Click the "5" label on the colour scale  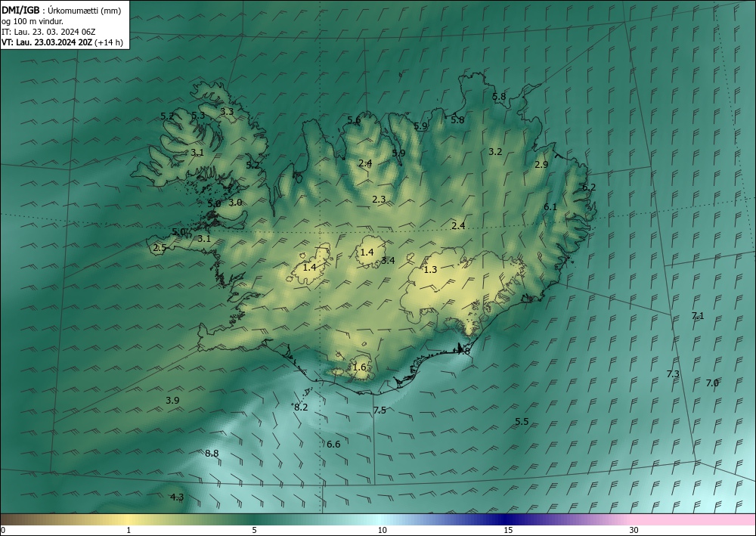[255, 530]
